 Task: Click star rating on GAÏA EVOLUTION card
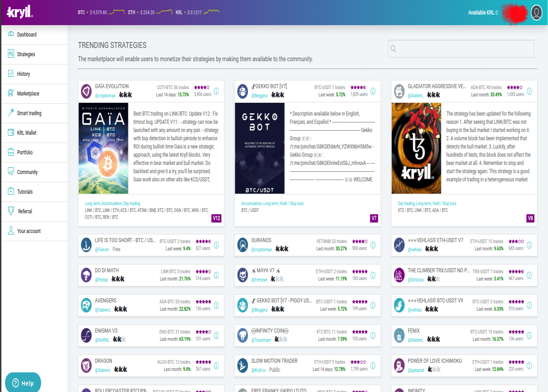pos(202,87)
